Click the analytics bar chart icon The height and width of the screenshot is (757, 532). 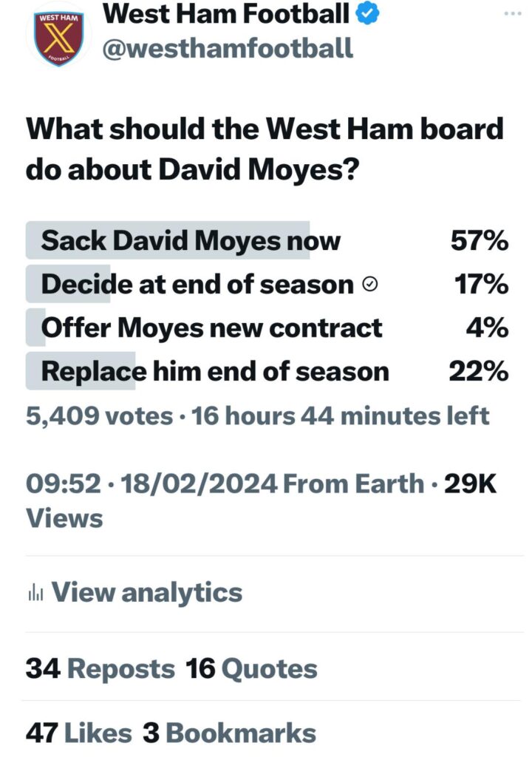pyautogui.click(x=35, y=592)
